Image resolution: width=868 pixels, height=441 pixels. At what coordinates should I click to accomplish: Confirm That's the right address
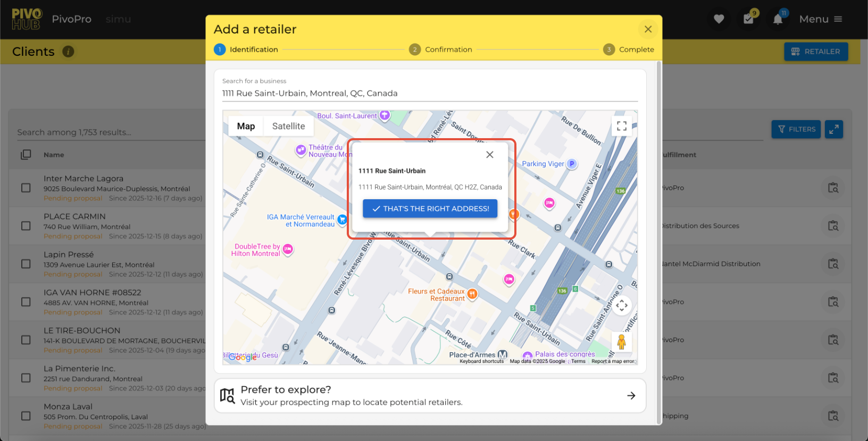430,208
